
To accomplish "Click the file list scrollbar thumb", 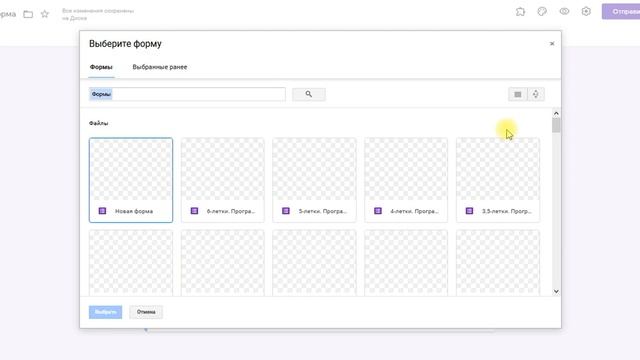I will click(x=556, y=125).
